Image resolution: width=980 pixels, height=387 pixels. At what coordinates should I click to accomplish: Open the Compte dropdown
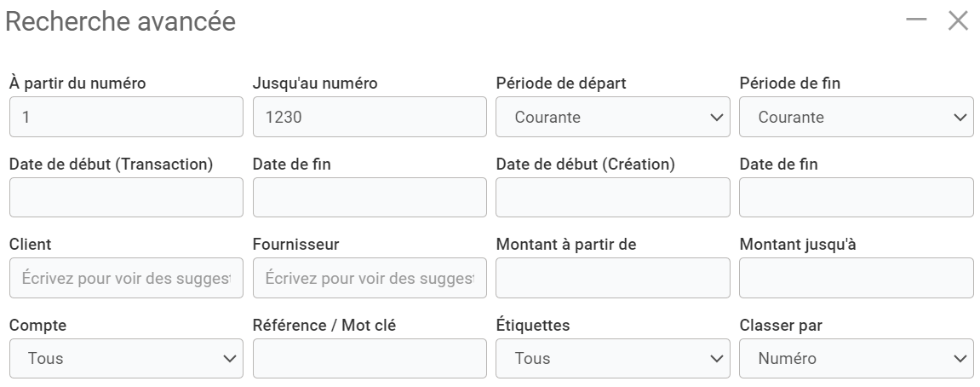point(126,359)
